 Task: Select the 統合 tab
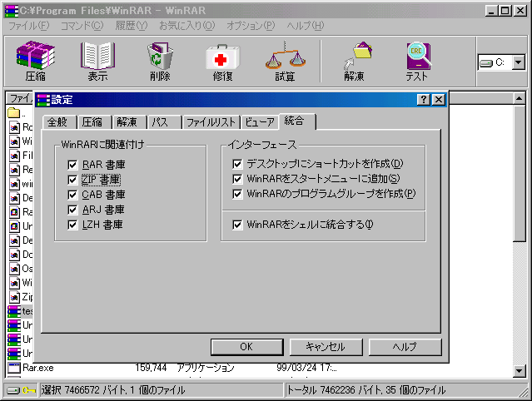[297, 121]
